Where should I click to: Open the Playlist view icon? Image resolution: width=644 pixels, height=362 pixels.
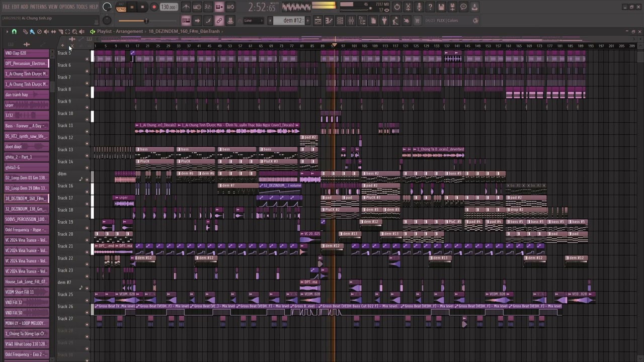point(318,21)
